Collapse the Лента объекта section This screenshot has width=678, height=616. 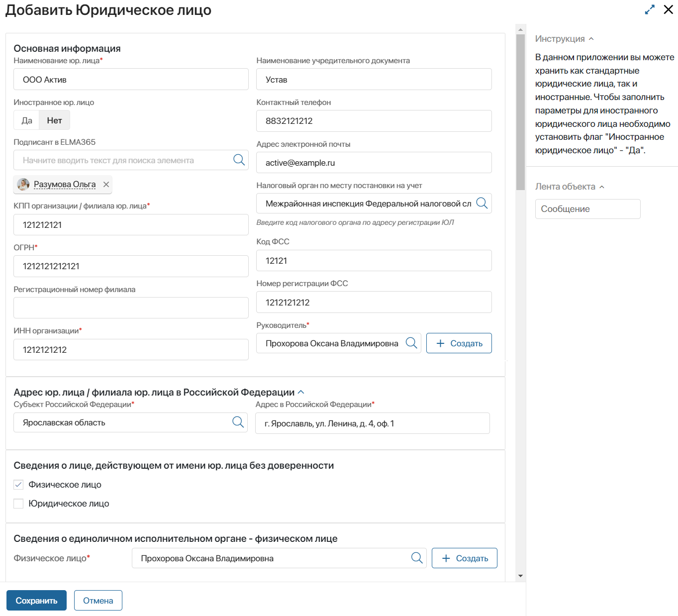[602, 187]
